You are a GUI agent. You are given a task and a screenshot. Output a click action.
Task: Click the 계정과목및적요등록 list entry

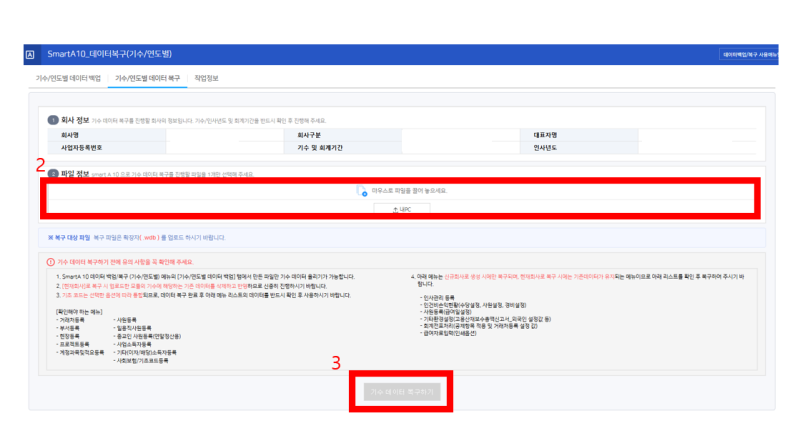[80, 353]
